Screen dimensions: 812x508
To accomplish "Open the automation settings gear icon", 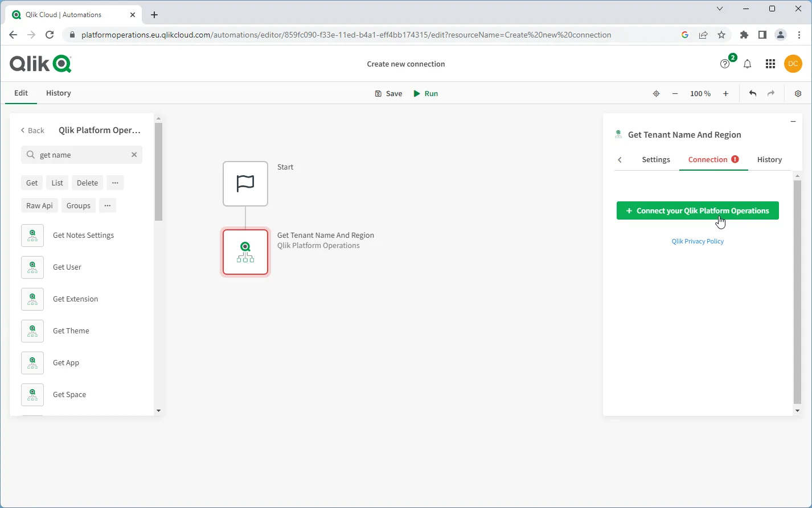I will 798,93.
